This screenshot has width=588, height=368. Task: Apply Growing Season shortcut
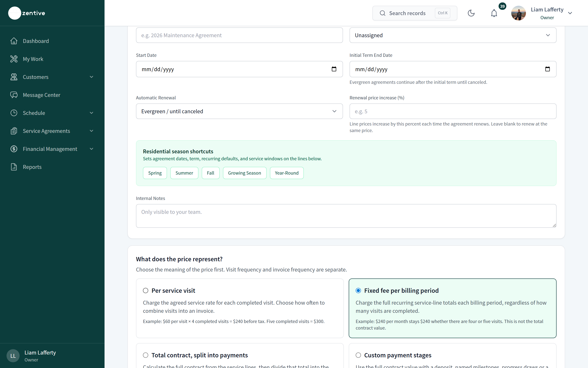244,173
